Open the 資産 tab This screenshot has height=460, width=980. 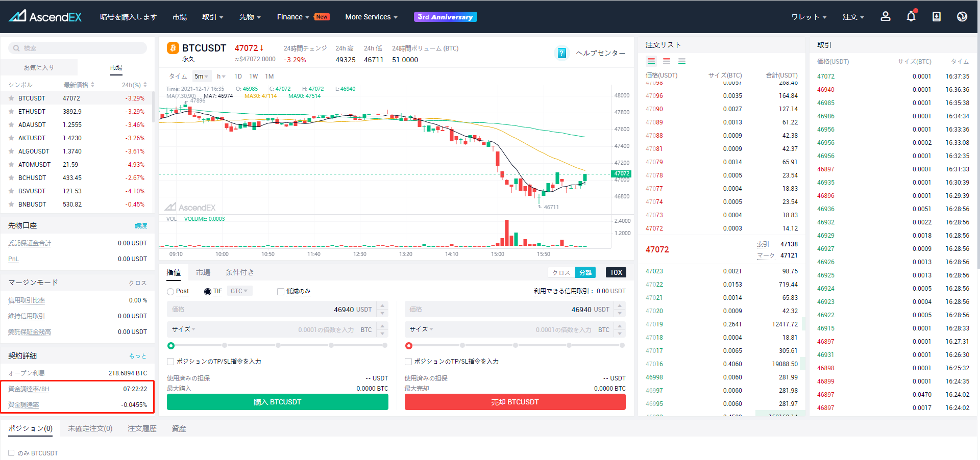(x=179, y=428)
